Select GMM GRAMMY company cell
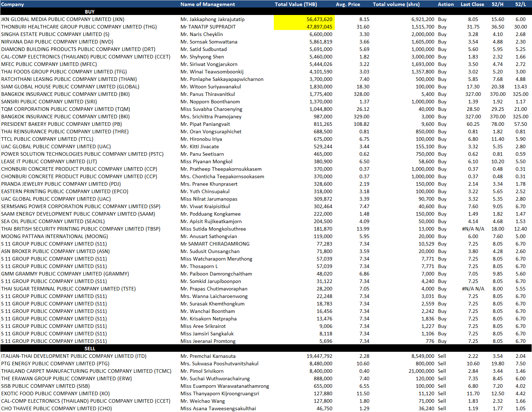Image resolution: width=532 pixels, height=412 pixels. tap(65, 274)
